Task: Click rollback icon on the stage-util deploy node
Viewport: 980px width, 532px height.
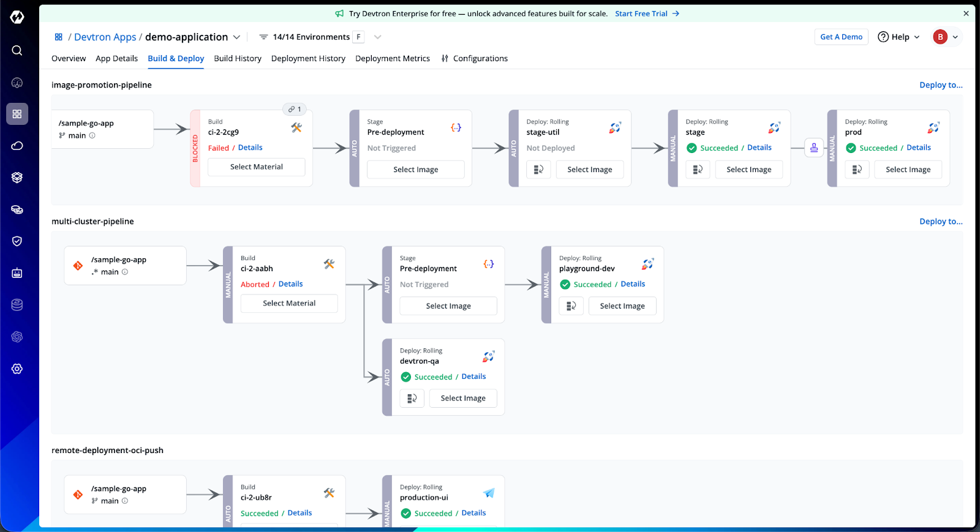Action: click(x=538, y=170)
